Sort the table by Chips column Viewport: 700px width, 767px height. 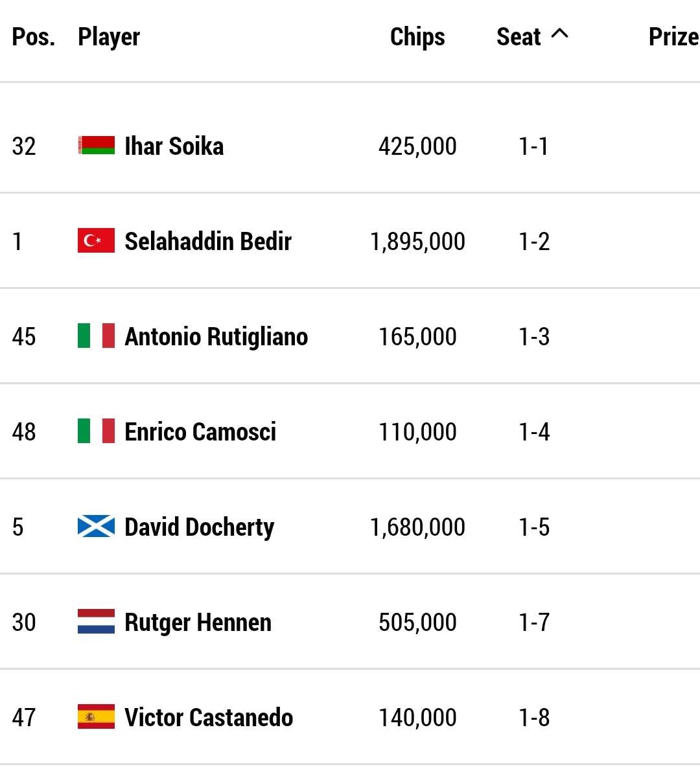[x=417, y=37]
